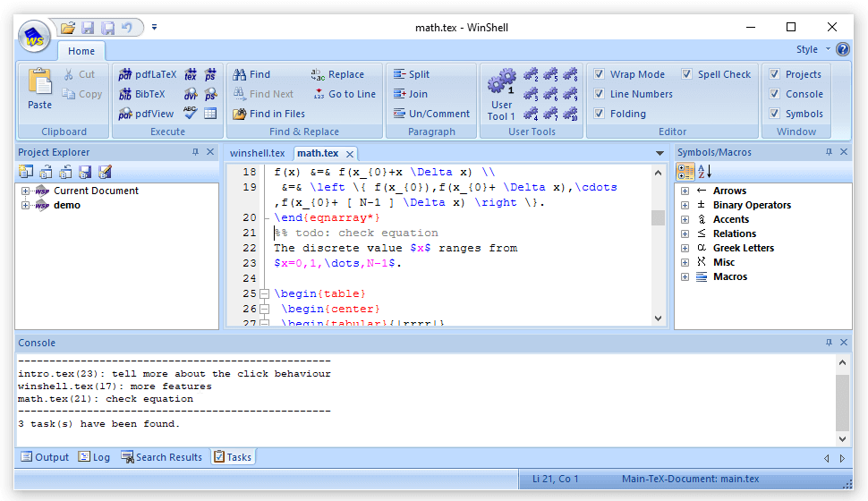Expand the Greek Letters symbol category

pyautogui.click(x=685, y=248)
